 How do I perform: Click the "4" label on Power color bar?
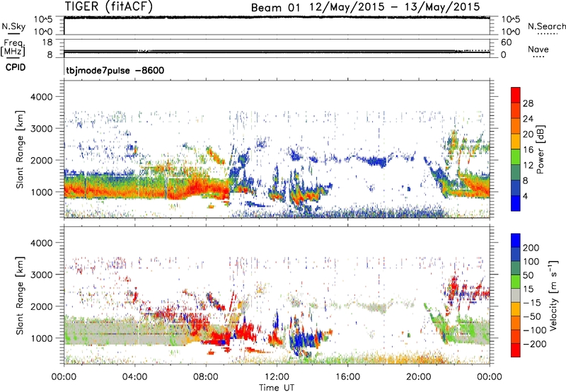[x=526, y=196]
